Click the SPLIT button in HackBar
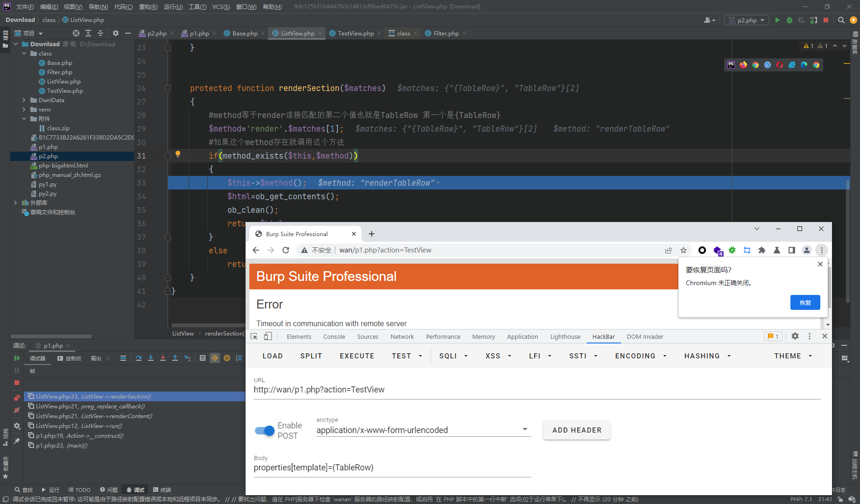This screenshot has height=504, width=860. (x=311, y=356)
